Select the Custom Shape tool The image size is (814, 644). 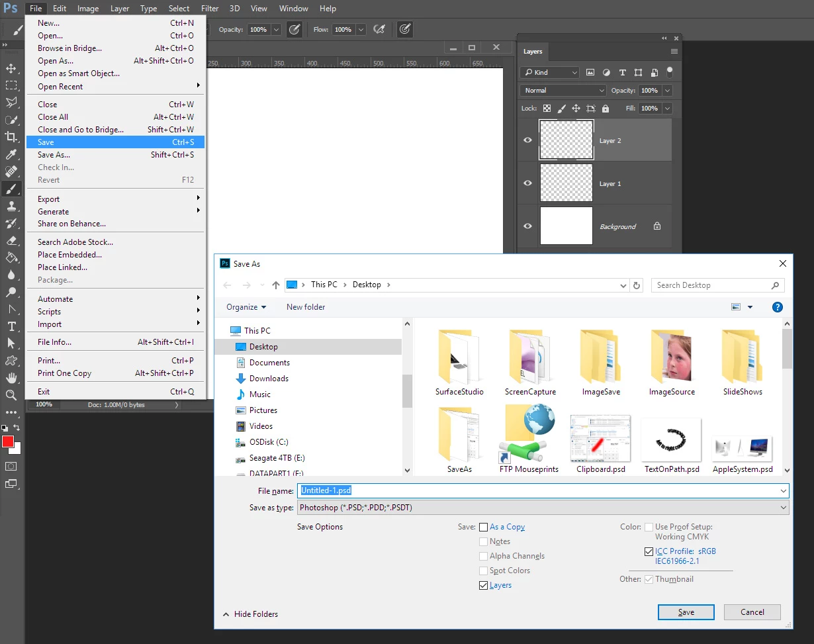point(11,361)
